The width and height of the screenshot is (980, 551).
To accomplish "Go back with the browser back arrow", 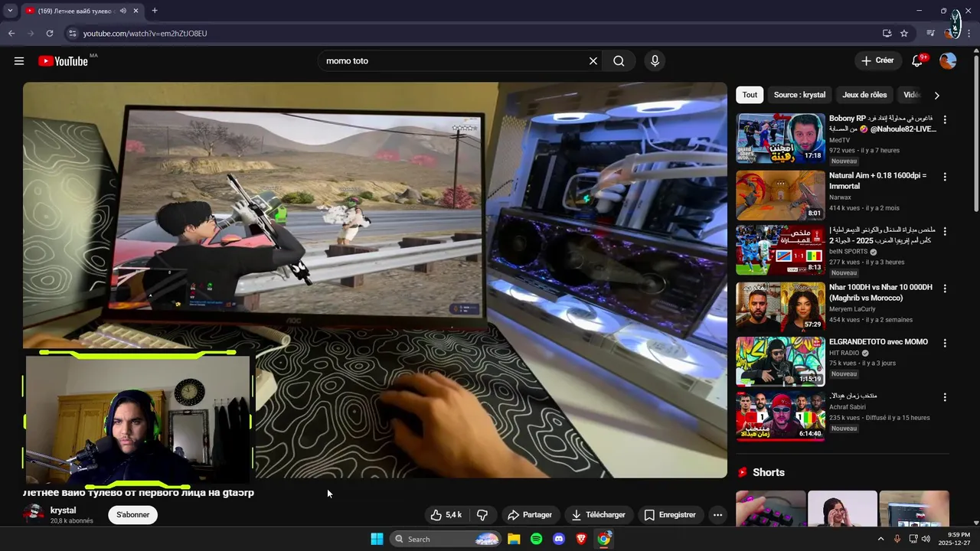I will tap(11, 34).
